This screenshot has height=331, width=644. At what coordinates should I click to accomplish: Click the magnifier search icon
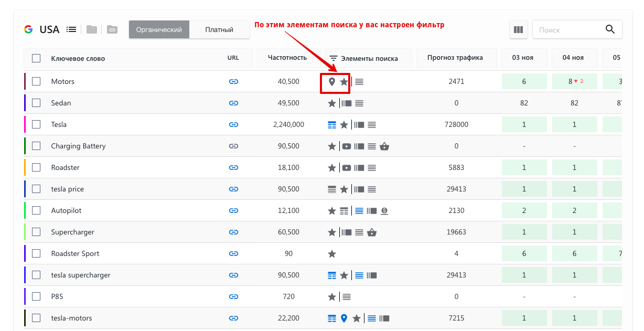point(610,29)
